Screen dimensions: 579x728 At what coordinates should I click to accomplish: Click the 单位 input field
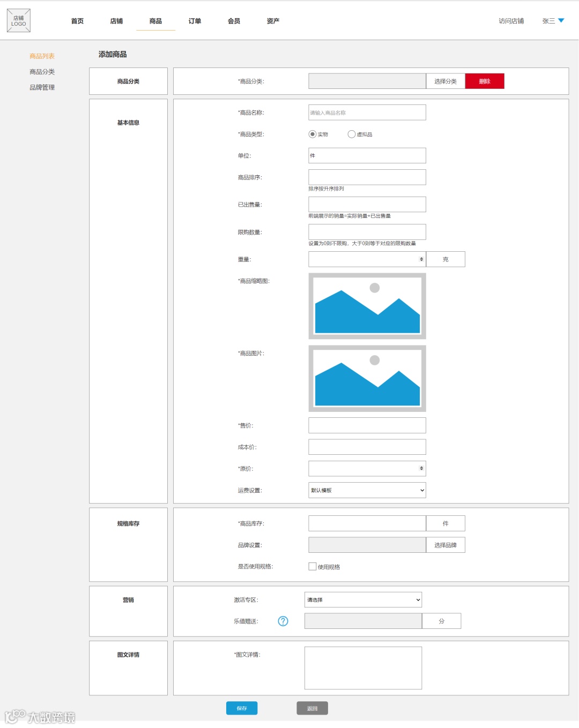tap(367, 155)
